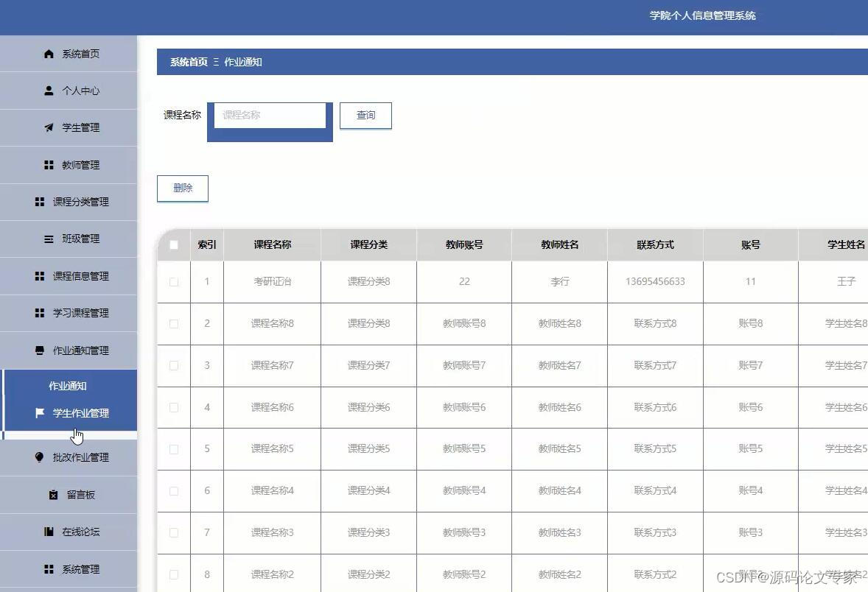Focus the 课程名称 input field
Image resolution: width=868 pixels, height=592 pixels.
click(x=270, y=115)
